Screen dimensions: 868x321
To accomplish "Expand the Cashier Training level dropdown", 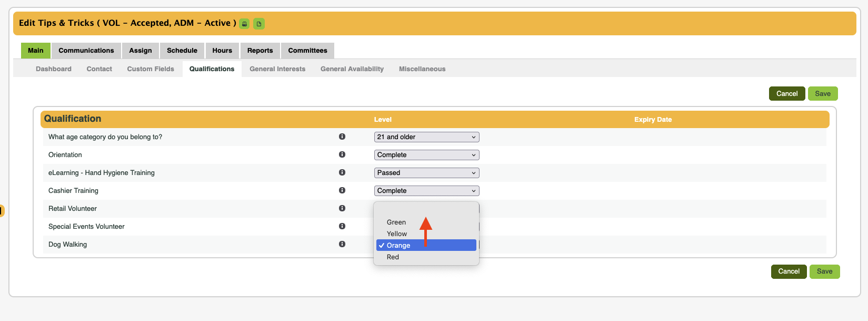I will click(426, 191).
